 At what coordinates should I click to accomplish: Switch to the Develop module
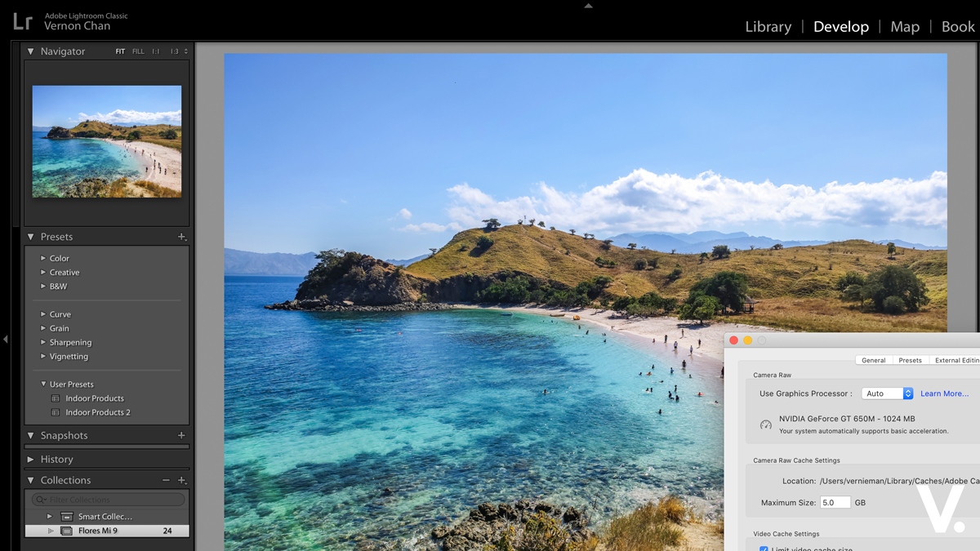click(840, 27)
